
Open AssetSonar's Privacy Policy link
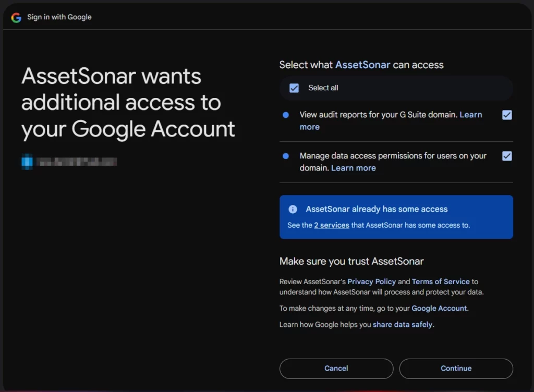(371, 281)
